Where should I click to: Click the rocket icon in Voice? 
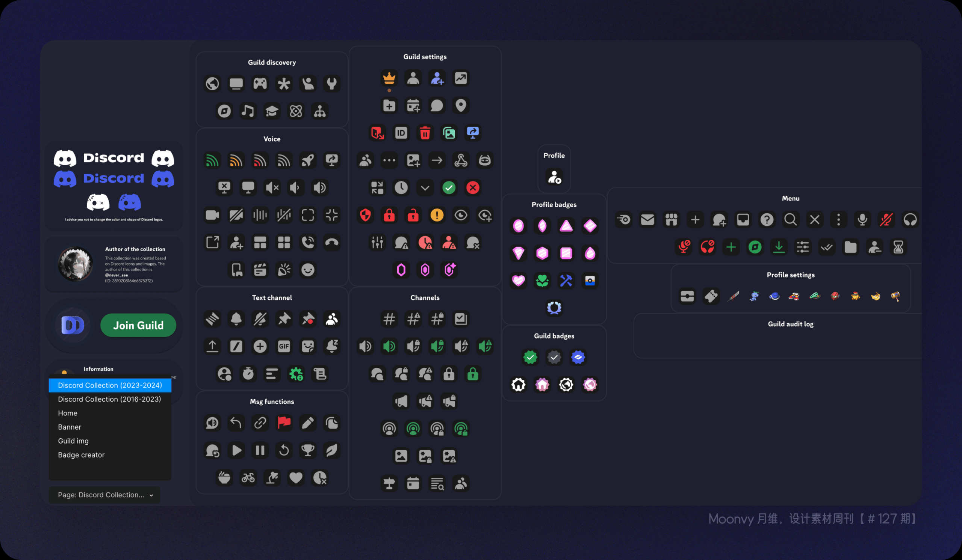(x=308, y=160)
